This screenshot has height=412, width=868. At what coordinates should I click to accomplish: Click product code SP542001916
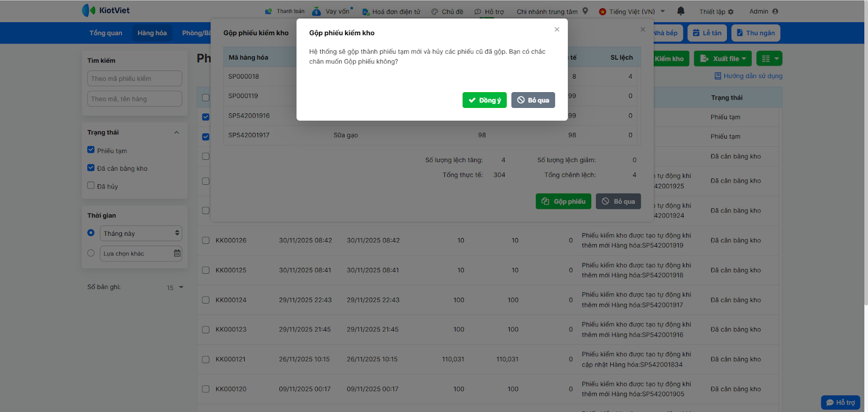249,115
